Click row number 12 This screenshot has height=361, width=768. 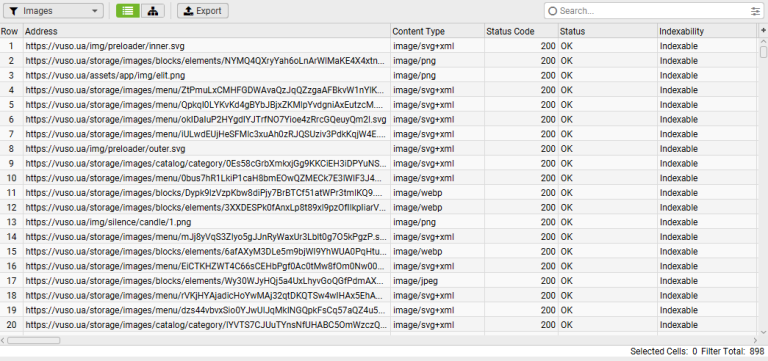pos(11,208)
